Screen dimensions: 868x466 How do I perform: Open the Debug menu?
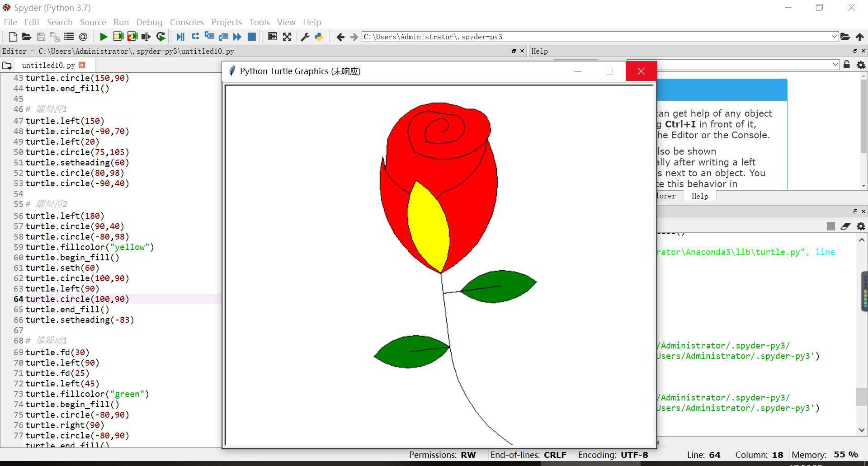(x=149, y=22)
